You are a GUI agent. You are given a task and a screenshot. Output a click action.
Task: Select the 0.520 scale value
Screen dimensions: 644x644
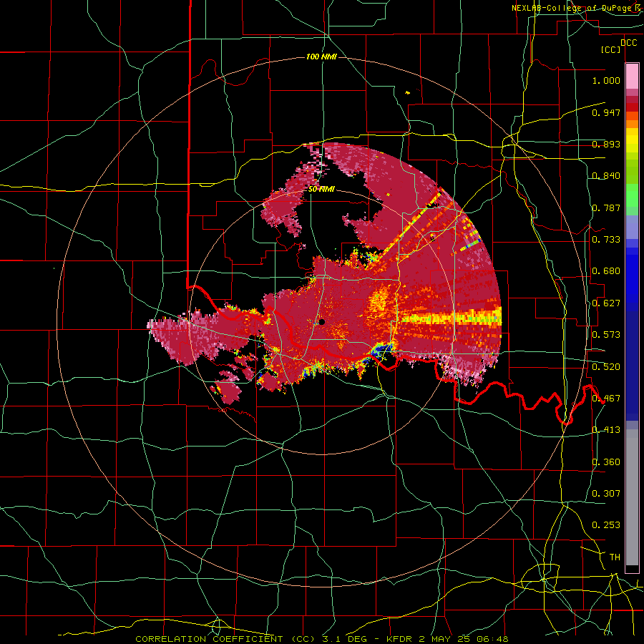click(606, 367)
